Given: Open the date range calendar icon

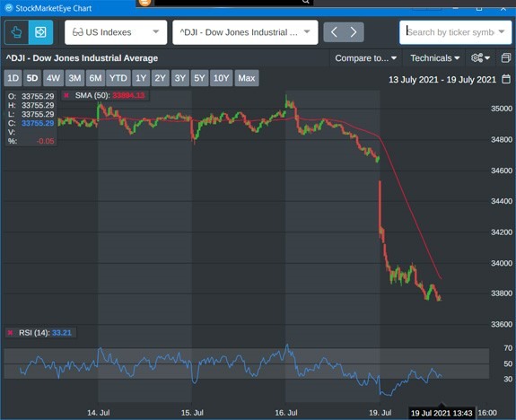Looking at the screenshot, I should [506, 79].
